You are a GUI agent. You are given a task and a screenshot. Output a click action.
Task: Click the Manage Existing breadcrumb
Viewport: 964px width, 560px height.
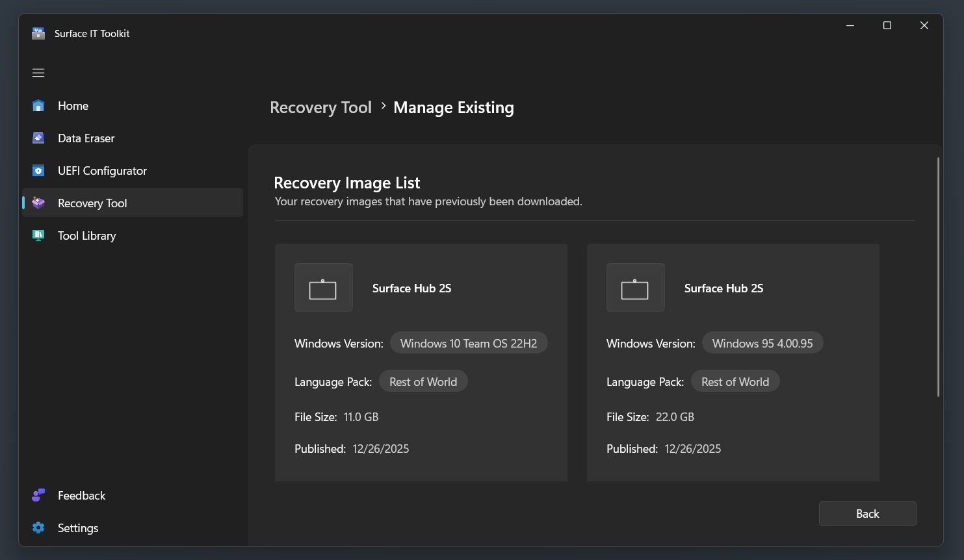[x=453, y=107]
